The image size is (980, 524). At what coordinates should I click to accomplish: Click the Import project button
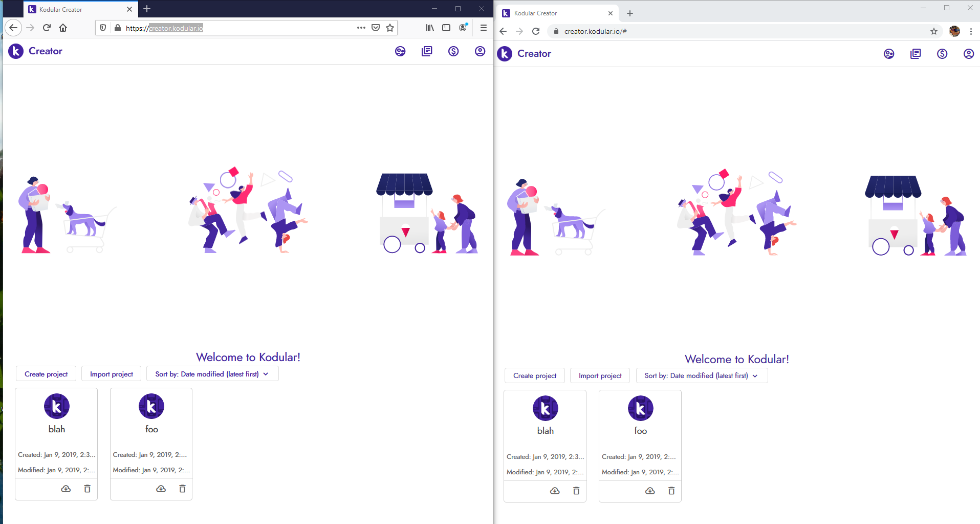[111, 374]
